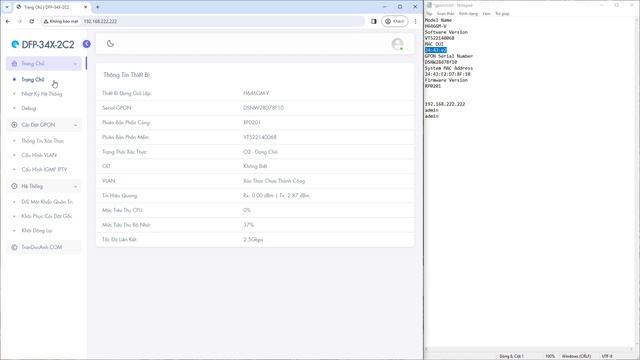Open Nhật Ký Hệ Thống page
Screen dimensions: 640x360
point(42,94)
